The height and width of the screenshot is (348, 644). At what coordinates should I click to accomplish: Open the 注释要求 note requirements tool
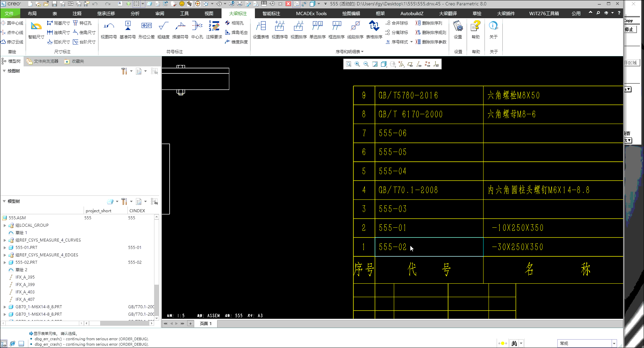point(214,30)
